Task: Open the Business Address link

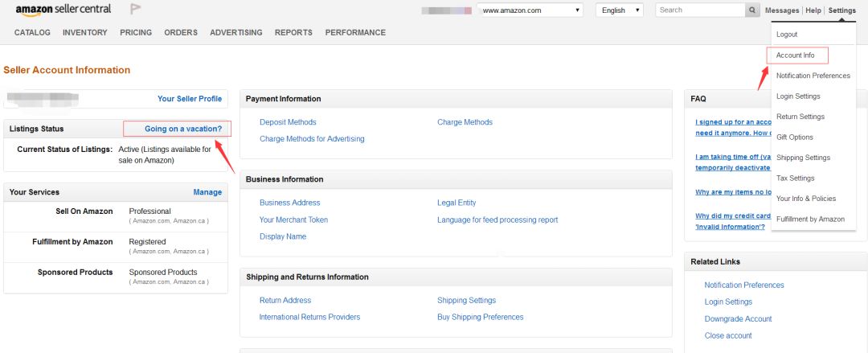Action: [x=289, y=203]
